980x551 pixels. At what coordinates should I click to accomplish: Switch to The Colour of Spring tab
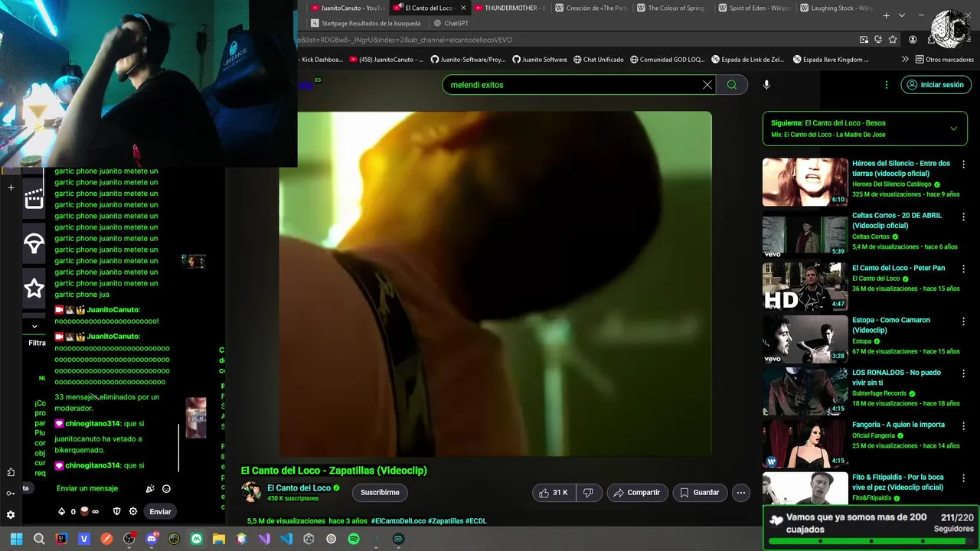[672, 8]
